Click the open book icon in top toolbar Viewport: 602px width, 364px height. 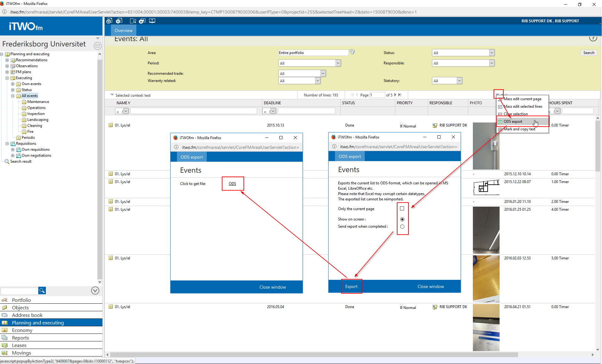152,21
